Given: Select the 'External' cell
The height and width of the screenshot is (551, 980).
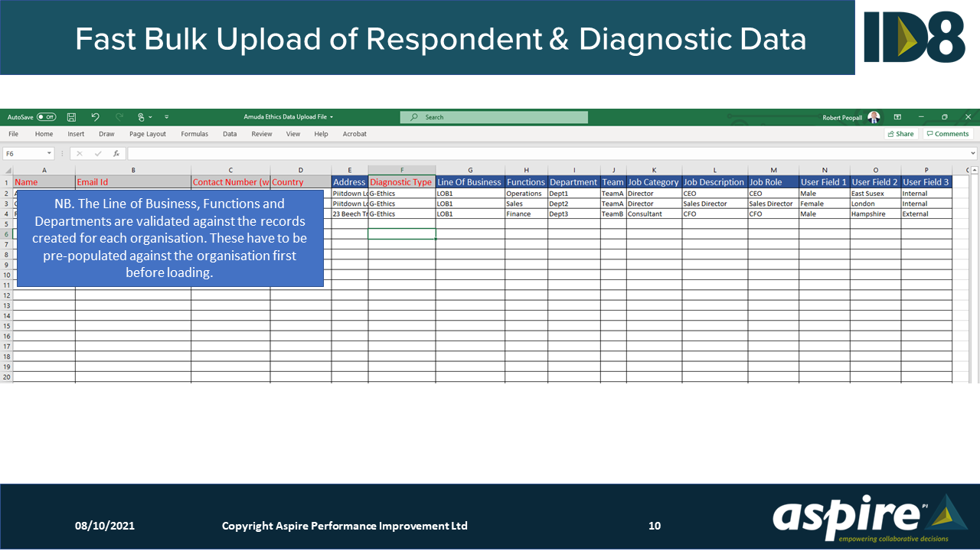Looking at the screenshot, I should (x=926, y=214).
